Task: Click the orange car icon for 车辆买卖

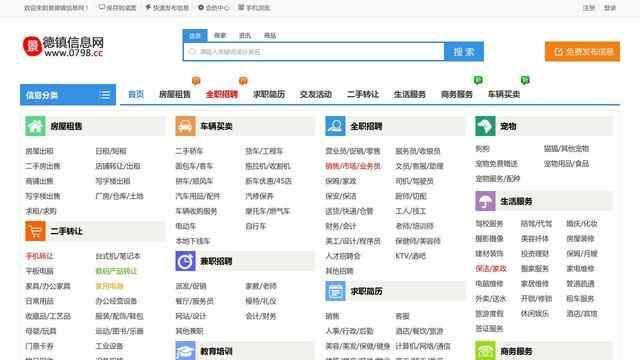Action: 185,126
